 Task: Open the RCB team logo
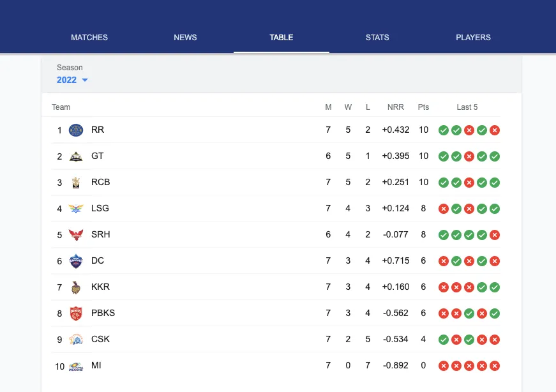click(76, 183)
